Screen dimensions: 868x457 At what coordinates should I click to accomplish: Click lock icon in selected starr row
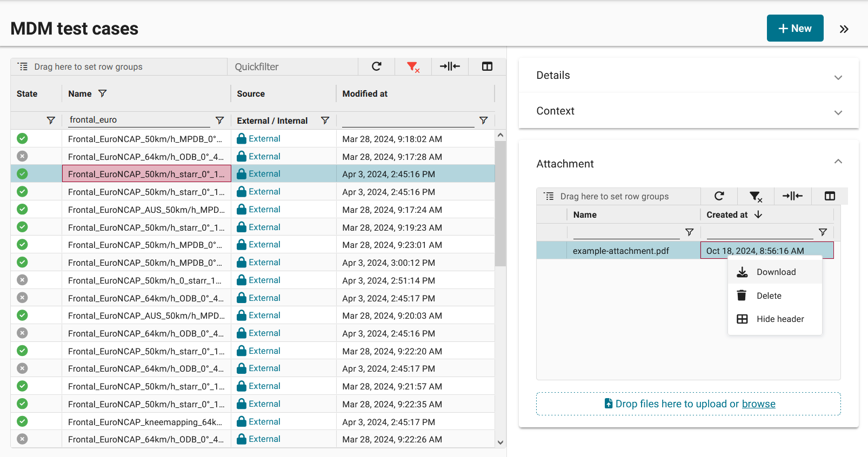click(x=242, y=174)
